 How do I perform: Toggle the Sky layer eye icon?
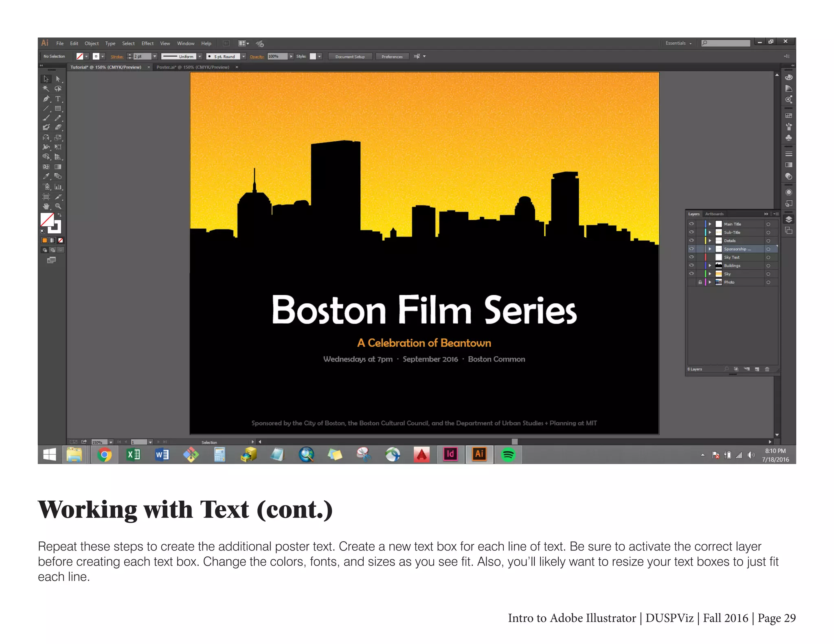point(691,274)
